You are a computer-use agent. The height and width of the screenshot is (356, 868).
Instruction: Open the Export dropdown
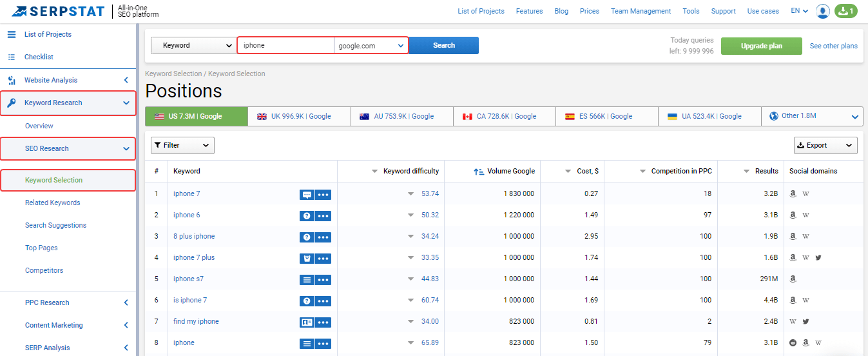[825, 145]
